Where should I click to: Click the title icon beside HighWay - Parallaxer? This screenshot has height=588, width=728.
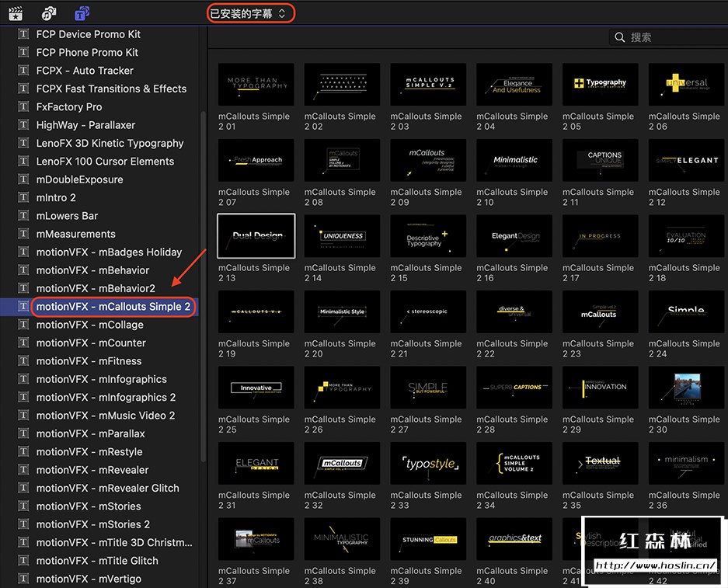click(23, 125)
